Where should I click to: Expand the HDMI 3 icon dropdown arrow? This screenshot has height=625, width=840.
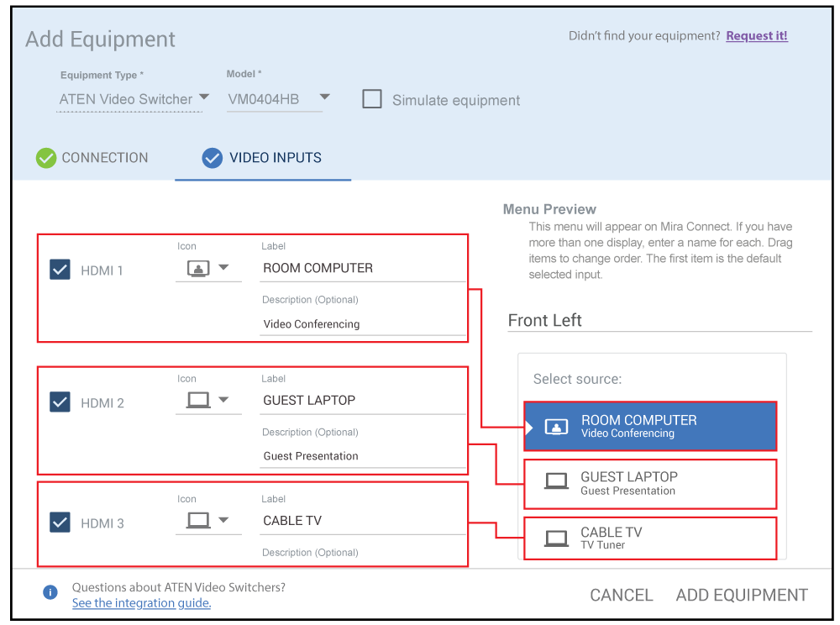[x=223, y=520]
